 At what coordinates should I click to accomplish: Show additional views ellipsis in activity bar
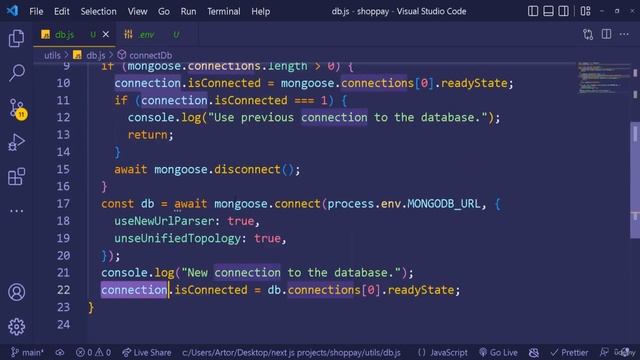click(x=16, y=211)
